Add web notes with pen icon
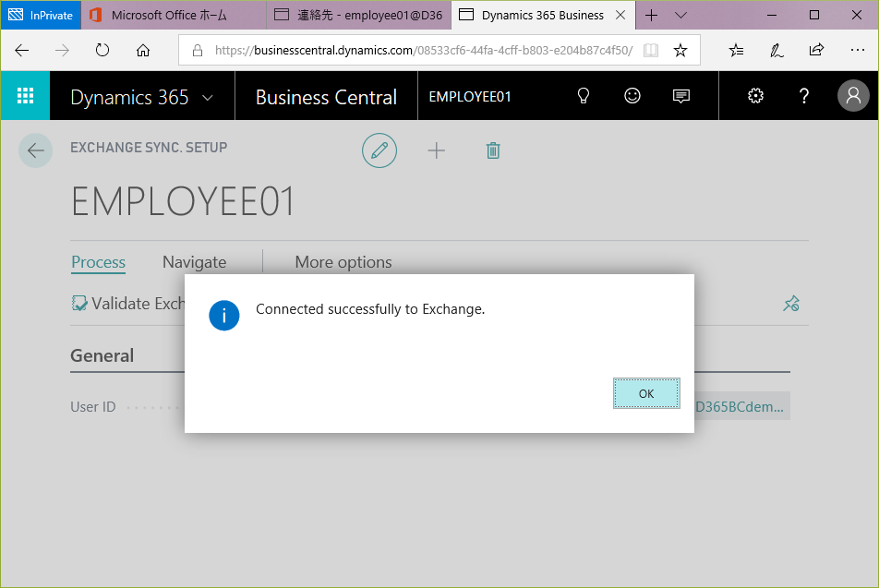 pos(777,51)
